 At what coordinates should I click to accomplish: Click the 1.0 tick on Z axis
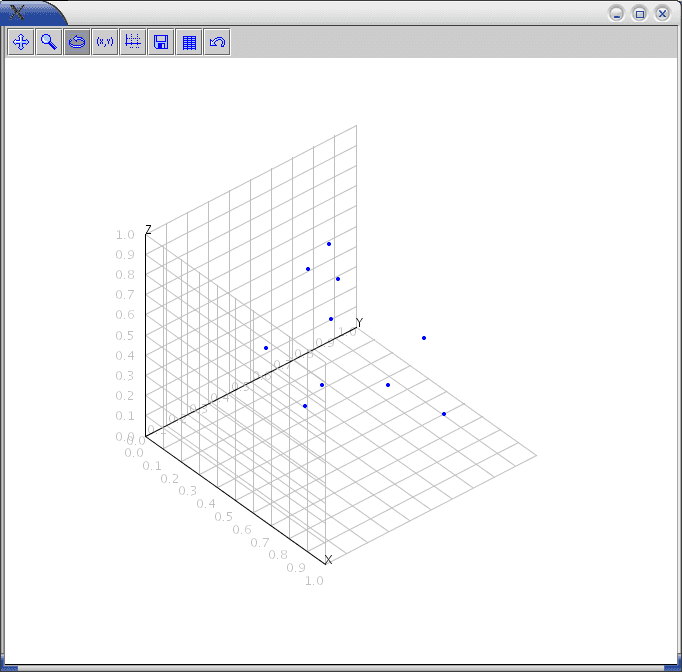125,234
